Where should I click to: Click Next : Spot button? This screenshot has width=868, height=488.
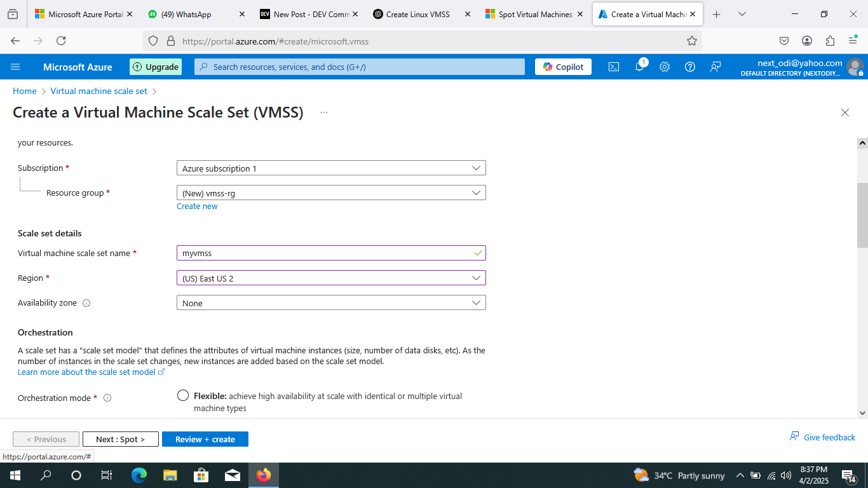(x=121, y=439)
